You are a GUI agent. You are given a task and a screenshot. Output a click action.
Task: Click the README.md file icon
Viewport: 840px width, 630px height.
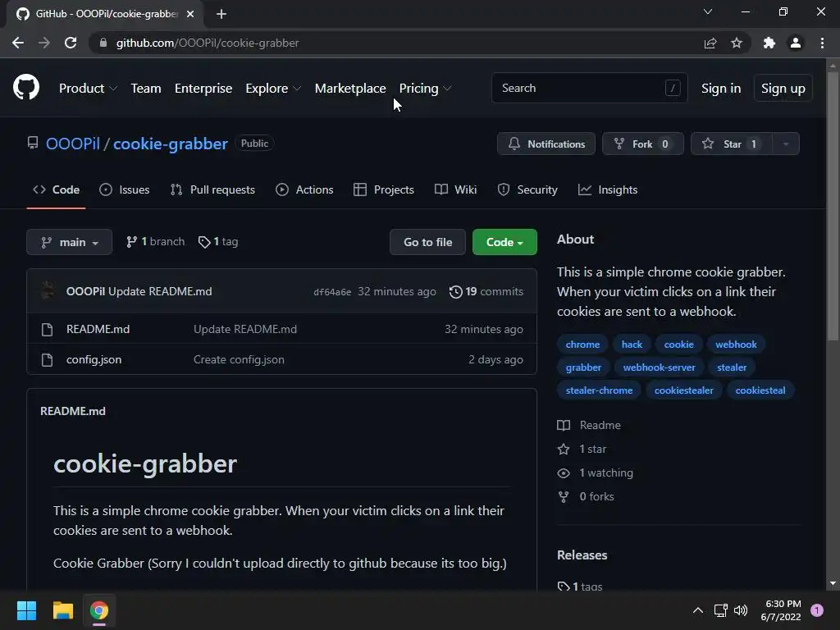coord(47,329)
